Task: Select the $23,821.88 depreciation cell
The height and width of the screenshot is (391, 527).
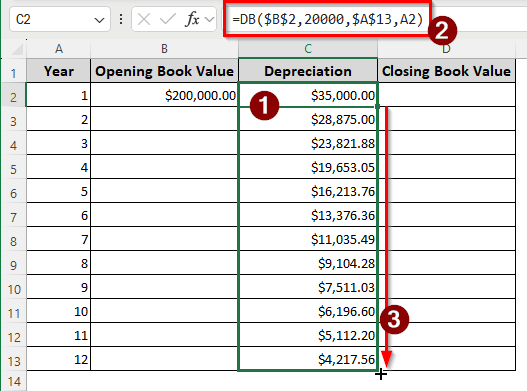Action: point(308,143)
